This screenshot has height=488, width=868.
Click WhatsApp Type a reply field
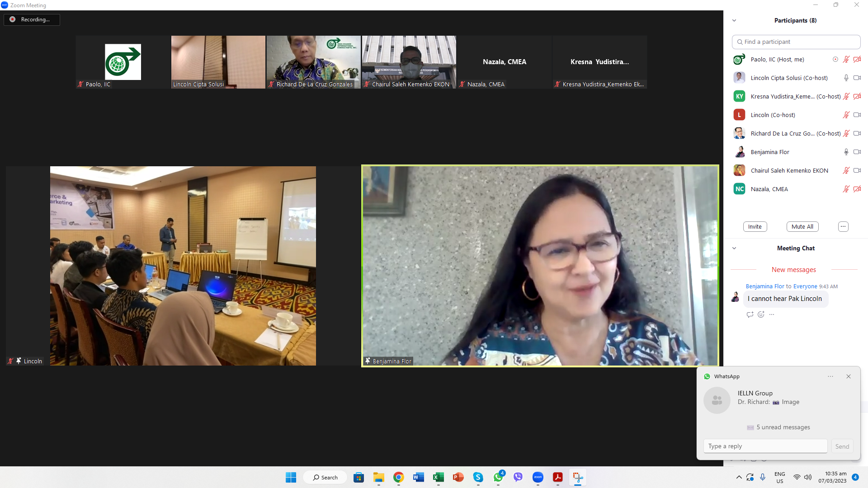[765, 446]
